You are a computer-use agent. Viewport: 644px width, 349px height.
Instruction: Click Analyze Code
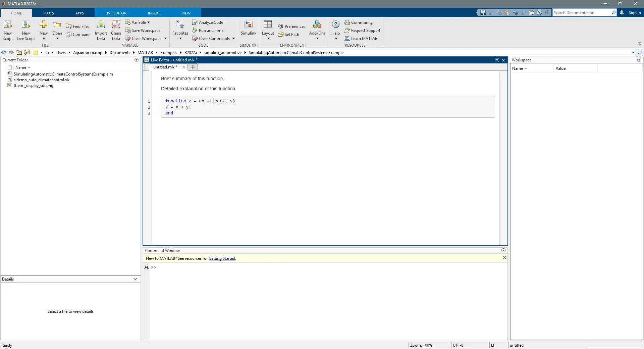[x=208, y=22]
